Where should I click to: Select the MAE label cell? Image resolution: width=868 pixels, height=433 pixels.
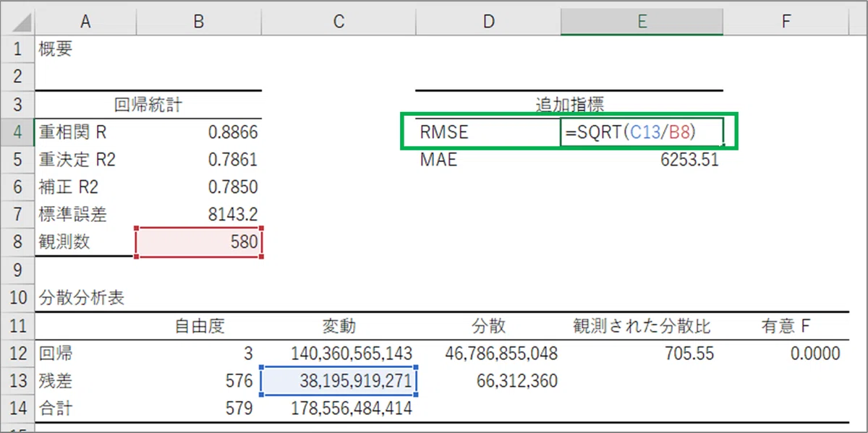pyautogui.click(x=488, y=159)
